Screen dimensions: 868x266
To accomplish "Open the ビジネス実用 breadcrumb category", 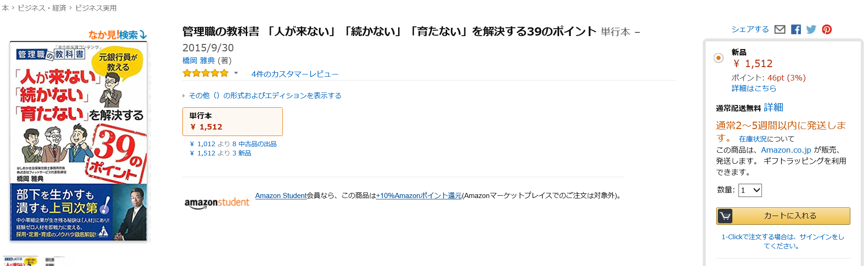I will coord(96,8).
